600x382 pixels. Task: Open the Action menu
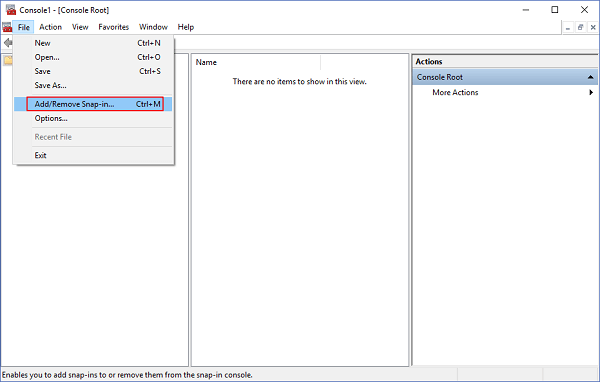pos(51,27)
